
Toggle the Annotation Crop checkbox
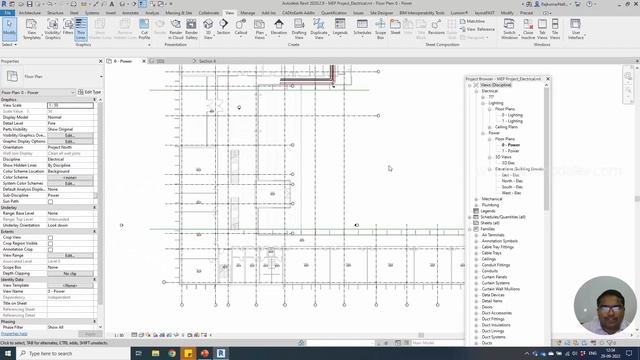pos(50,249)
